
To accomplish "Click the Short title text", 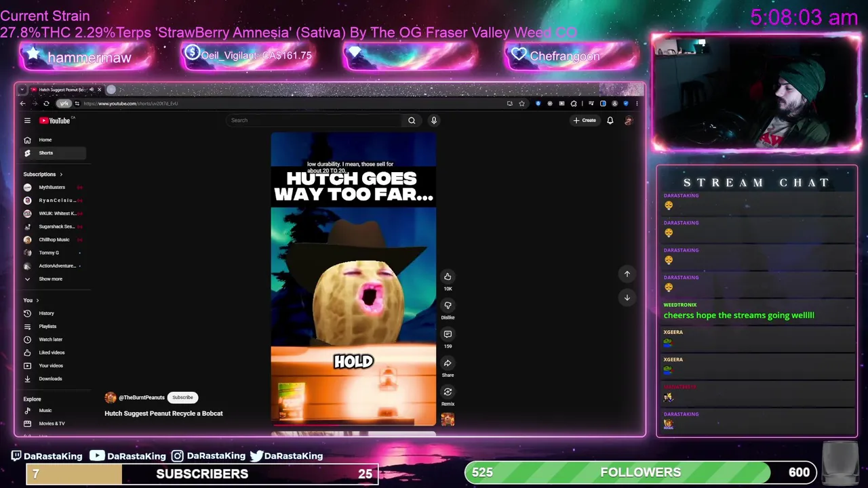I will point(163,413).
